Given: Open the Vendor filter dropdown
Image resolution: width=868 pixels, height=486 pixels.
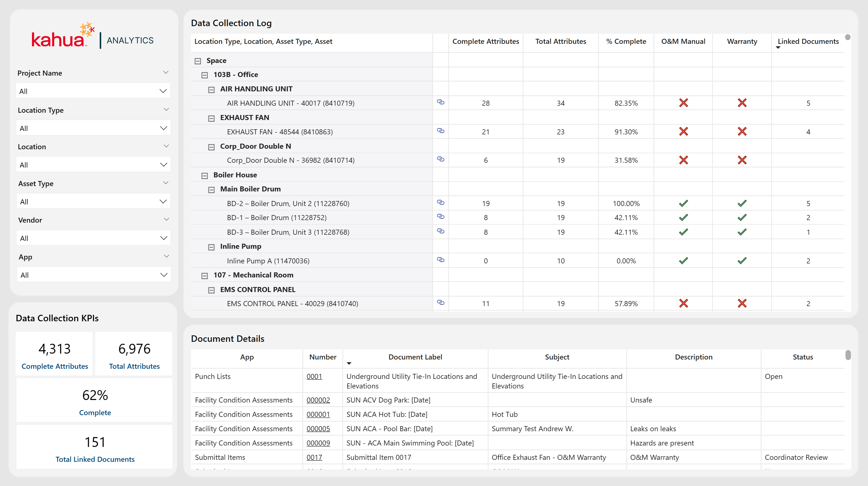Looking at the screenshot, I should tap(93, 238).
